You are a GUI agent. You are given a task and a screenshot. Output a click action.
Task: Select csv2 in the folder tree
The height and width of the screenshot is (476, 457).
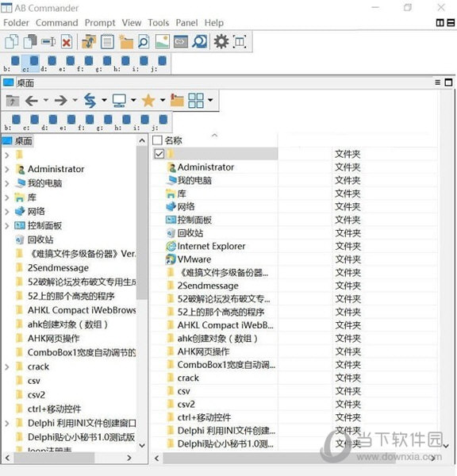[x=36, y=394]
